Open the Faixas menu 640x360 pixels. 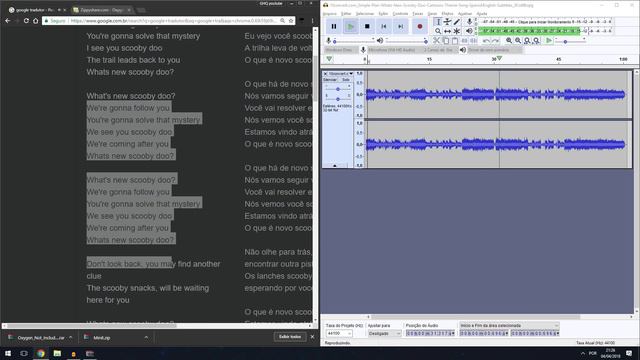[418, 13]
